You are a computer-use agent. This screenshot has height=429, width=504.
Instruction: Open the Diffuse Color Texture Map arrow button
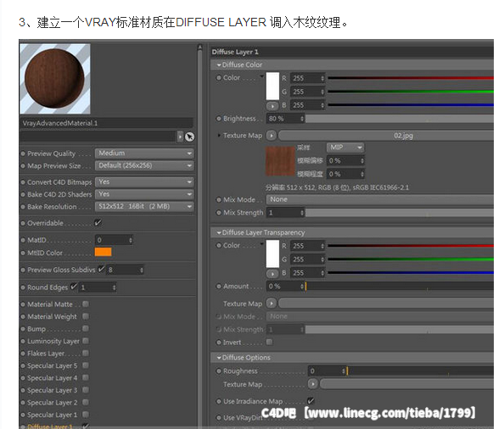tap(272, 136)
